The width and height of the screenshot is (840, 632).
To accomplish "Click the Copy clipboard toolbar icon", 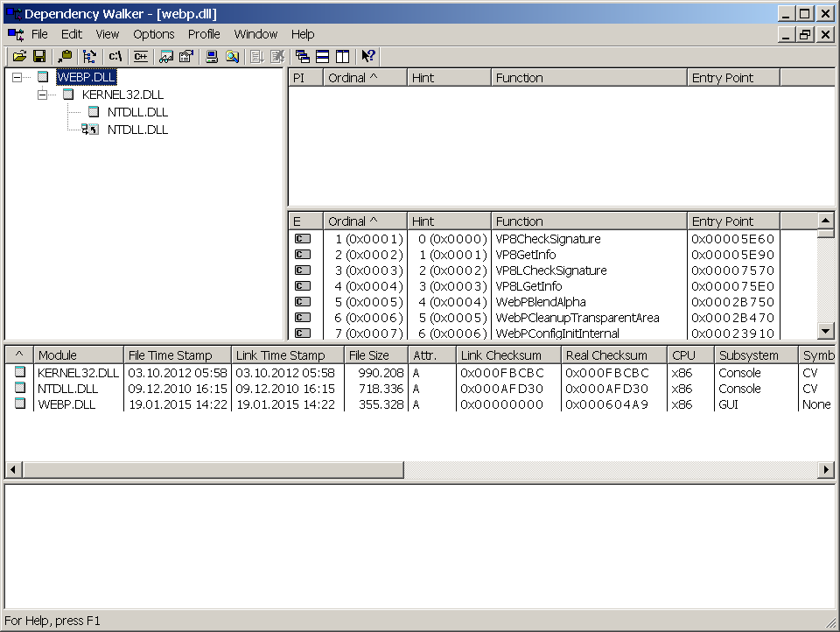I will pos(66,57).
